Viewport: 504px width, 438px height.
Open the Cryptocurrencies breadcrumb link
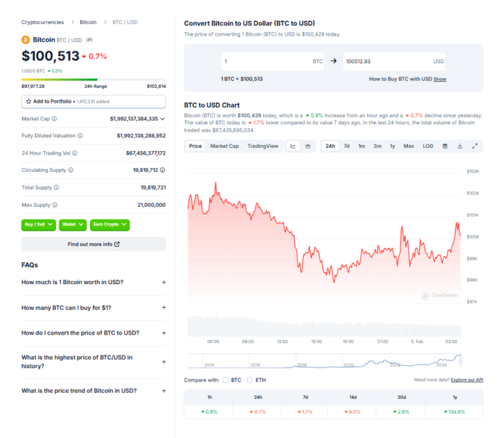[42, 22]
